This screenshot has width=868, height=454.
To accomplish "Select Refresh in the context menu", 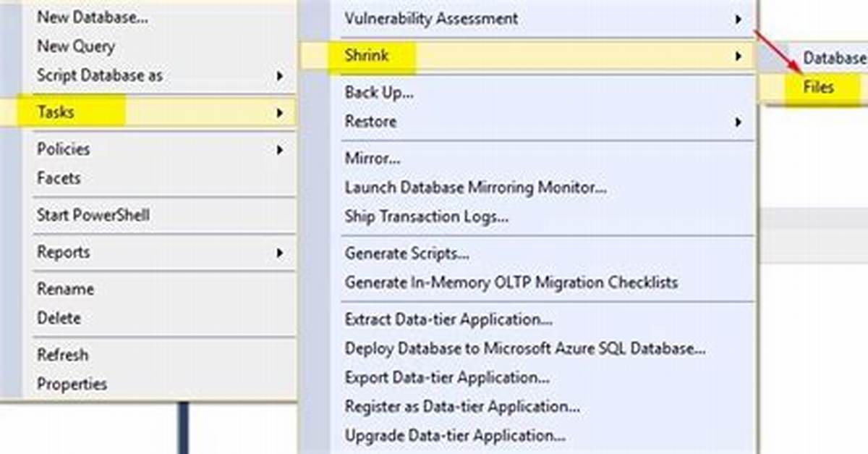I will (x=62, y=355).
